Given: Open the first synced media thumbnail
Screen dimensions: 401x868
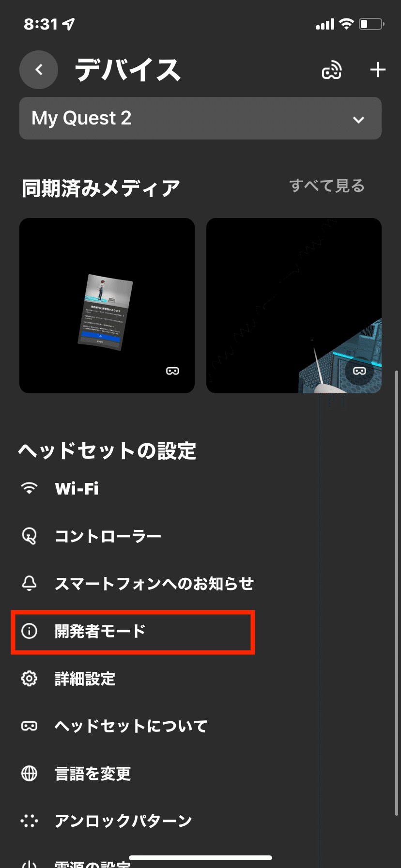Looking at the screenshot, I should pyautogui.click(x=107, y=306).
